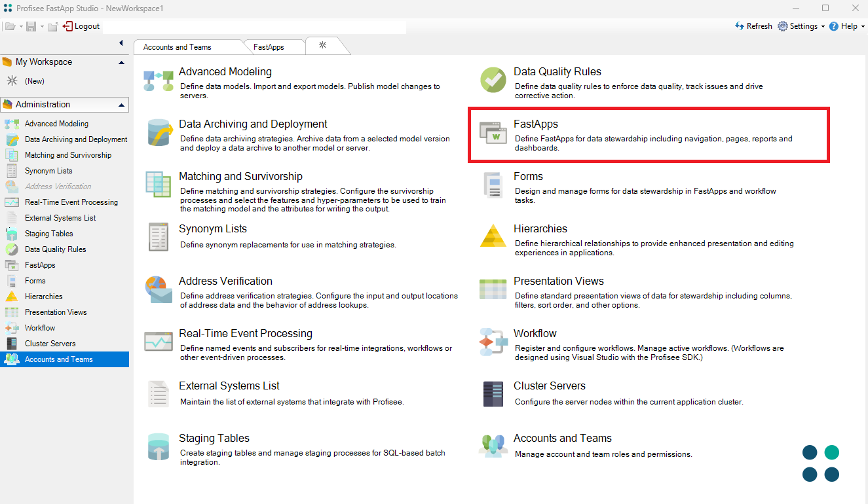868x504 pixels.
Task: Click the Data Quality Rules tile icon
Action: (493, 80)
